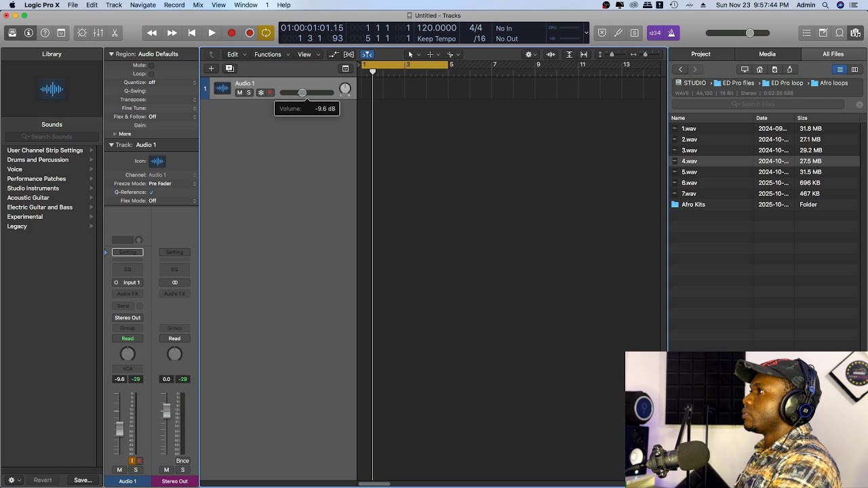
Task: Toggle the Catch Playhead button
Action: click(367, 54)
